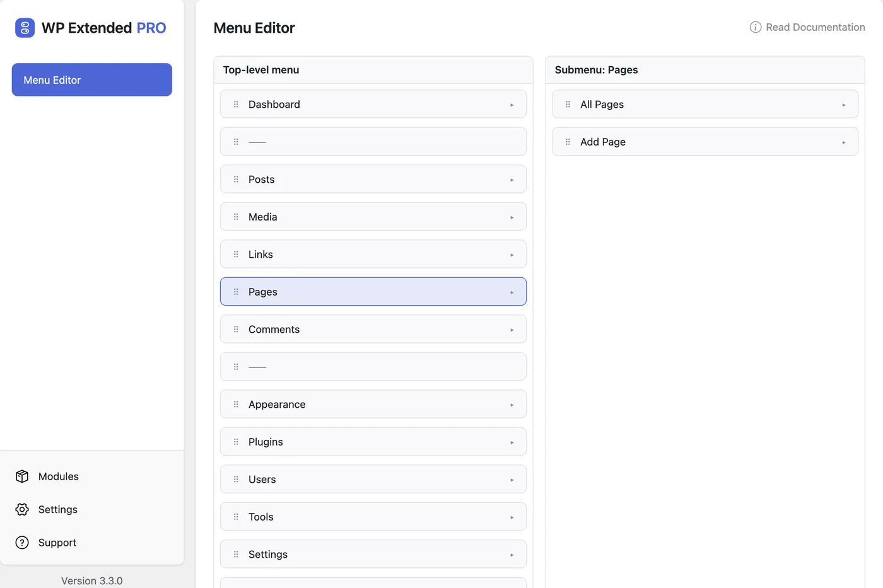Click the first separator row below Dashboard
This screenshot has width=883, height=588.
(x=373, y=142)
